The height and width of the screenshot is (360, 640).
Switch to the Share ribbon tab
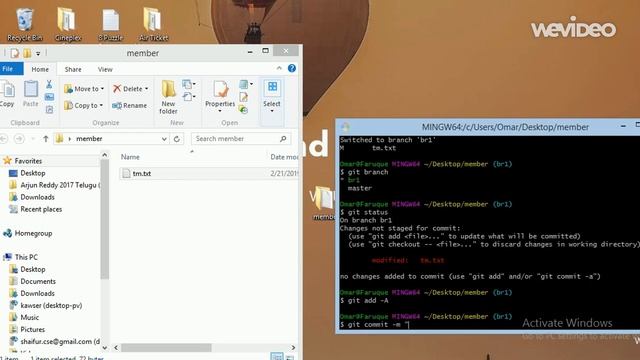click(x=73, y=69)
